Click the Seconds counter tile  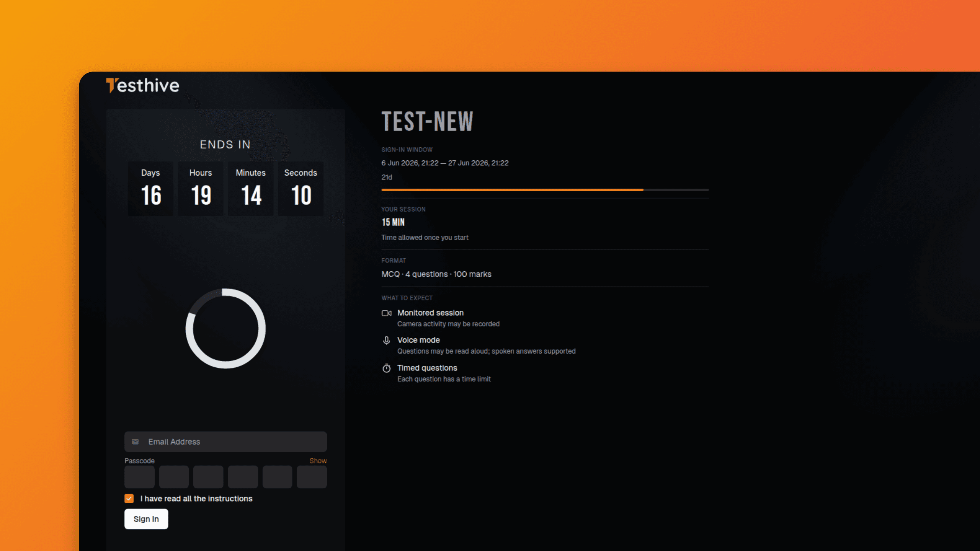(x=301, y=189)
